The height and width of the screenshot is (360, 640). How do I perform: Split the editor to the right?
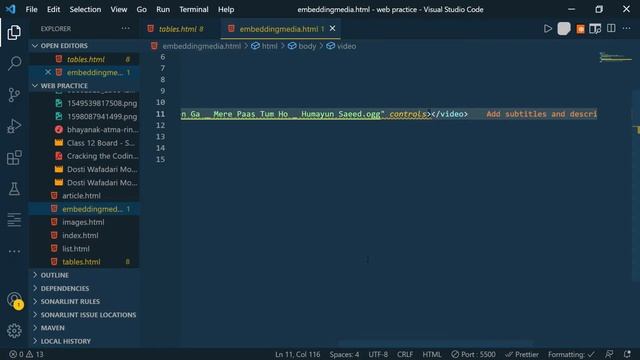(x=611, y=28)
